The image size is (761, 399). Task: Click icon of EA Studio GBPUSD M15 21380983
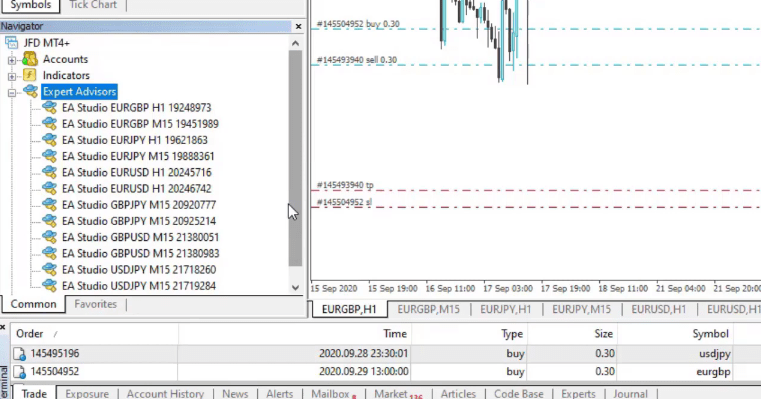[x=49, y=253]
